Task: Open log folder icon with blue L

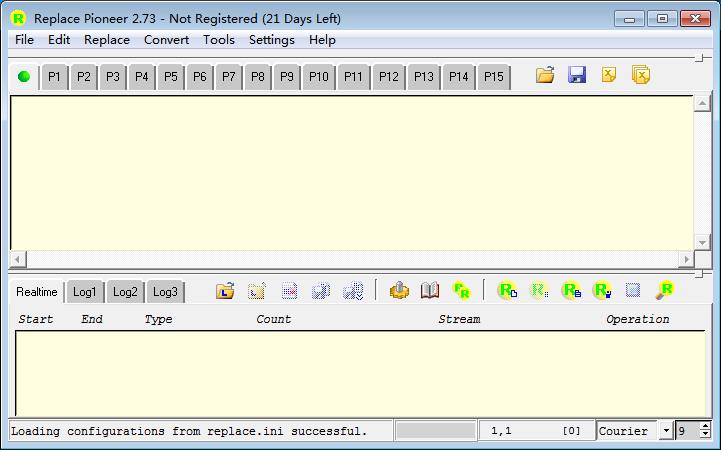Action: [x=225, y=291]
